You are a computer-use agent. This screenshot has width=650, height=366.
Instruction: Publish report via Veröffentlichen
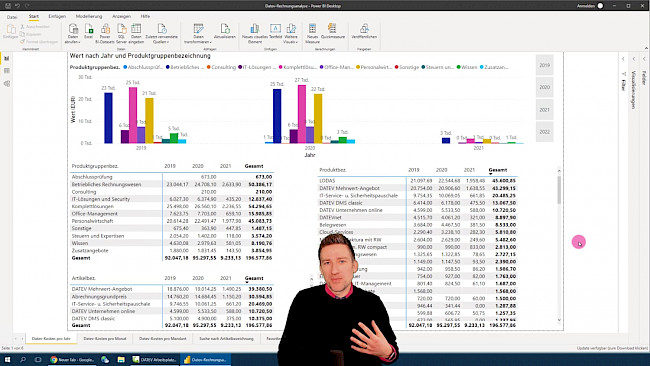364,32
